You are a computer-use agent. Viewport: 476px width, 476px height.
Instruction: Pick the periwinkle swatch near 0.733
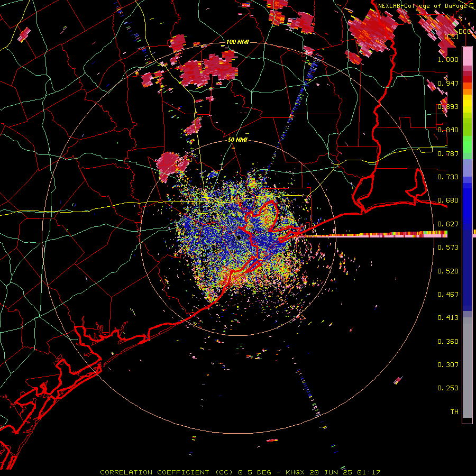(x=467, y=168)
